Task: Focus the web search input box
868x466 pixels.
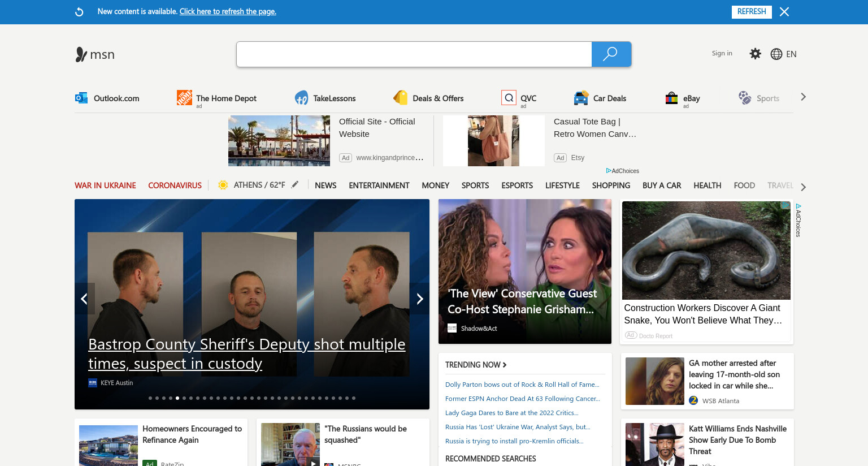Action: coord(414,54)
